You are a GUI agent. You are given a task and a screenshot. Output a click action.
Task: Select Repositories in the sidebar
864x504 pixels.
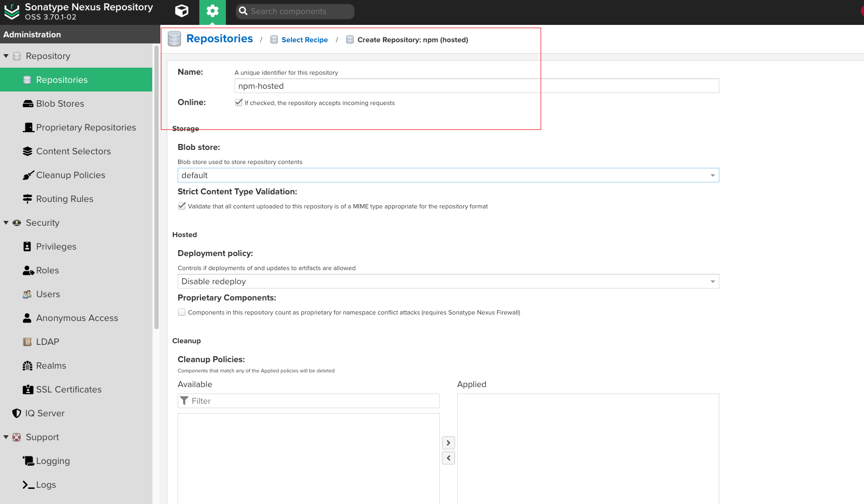[x=76, y=80]
